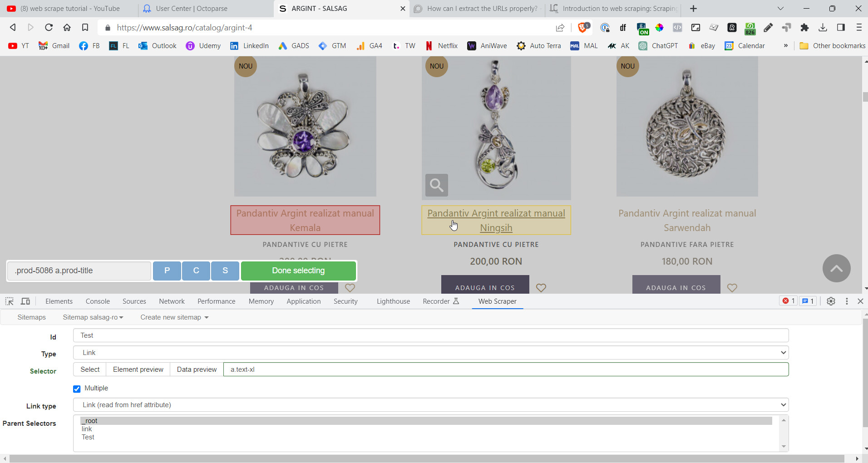Click the magnifier zoom icon on Ningsih pendant
The image size is (868, 463).
[x=436, y=185]
